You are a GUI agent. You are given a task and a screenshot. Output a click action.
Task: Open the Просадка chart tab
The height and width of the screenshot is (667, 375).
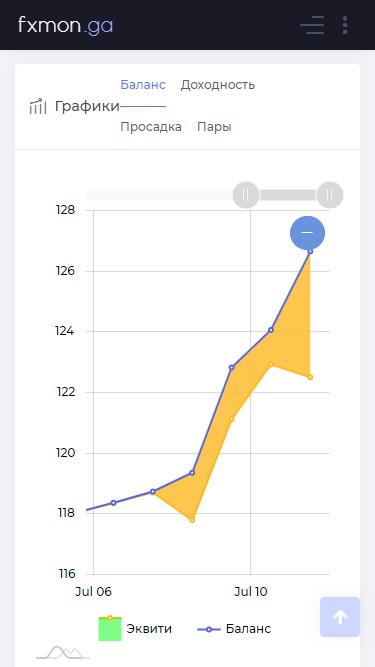coord(151,127)
